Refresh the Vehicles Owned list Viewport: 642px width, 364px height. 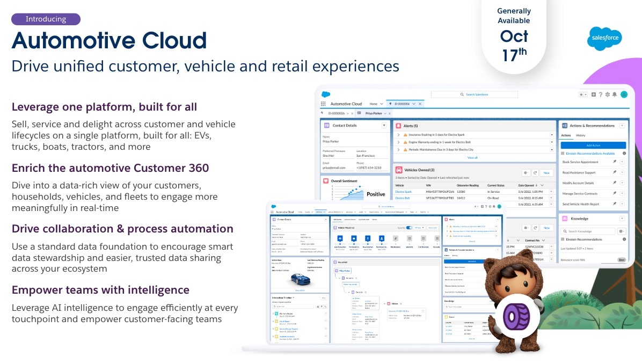[535, 173]
